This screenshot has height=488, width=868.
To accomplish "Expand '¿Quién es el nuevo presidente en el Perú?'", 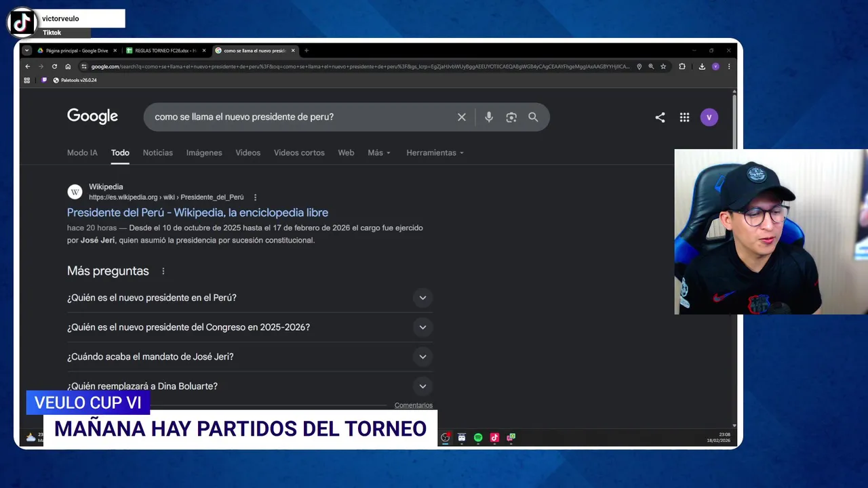I will (x=250, y=298).
